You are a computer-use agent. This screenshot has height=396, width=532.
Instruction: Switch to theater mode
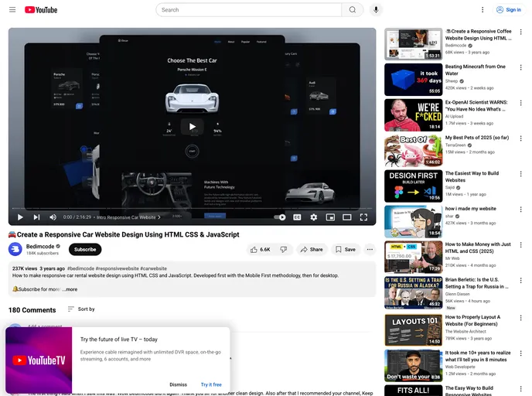coord(346,217)
